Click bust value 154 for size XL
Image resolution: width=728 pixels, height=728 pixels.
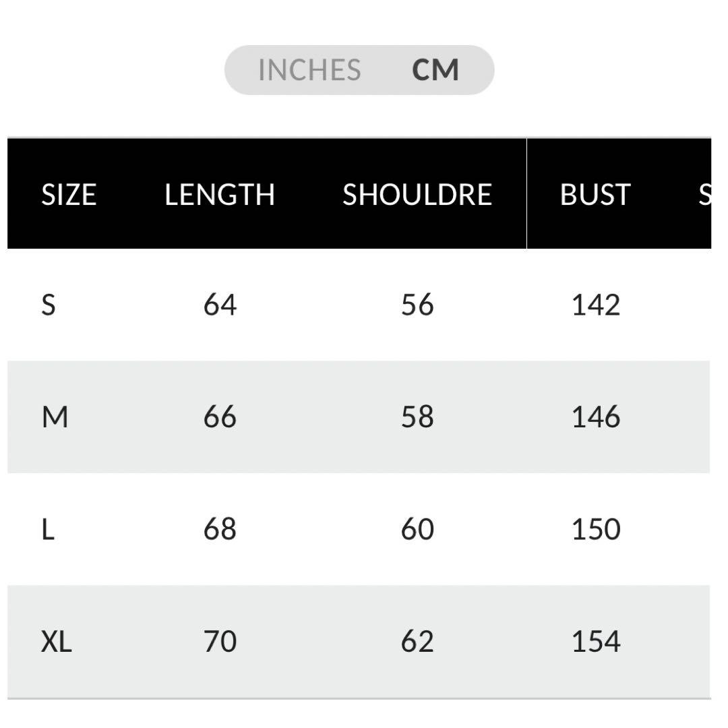(595, 641)
